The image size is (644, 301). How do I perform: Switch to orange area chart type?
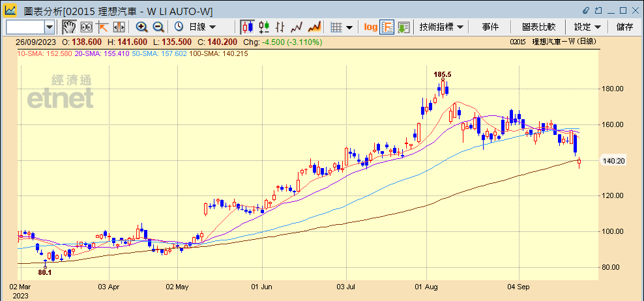314,27
